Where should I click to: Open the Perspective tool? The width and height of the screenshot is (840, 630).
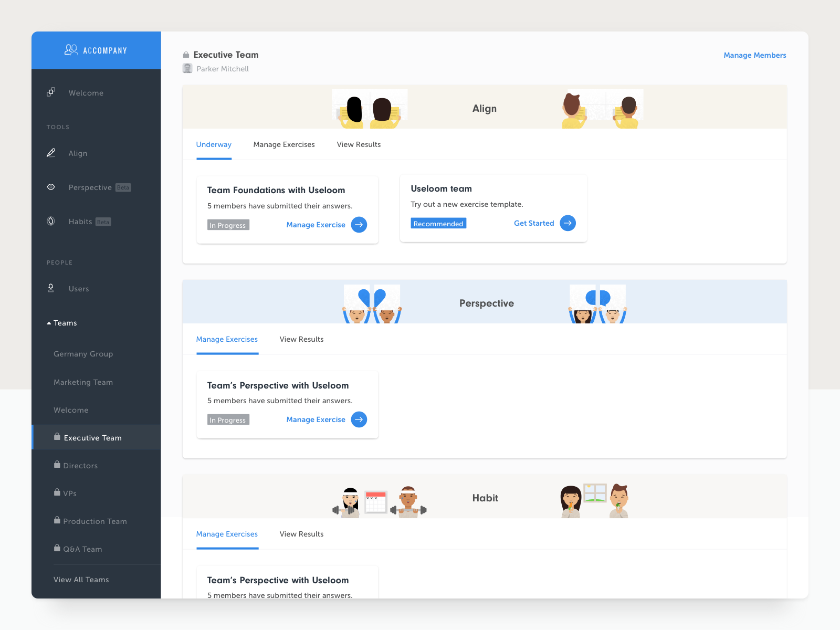90,187
